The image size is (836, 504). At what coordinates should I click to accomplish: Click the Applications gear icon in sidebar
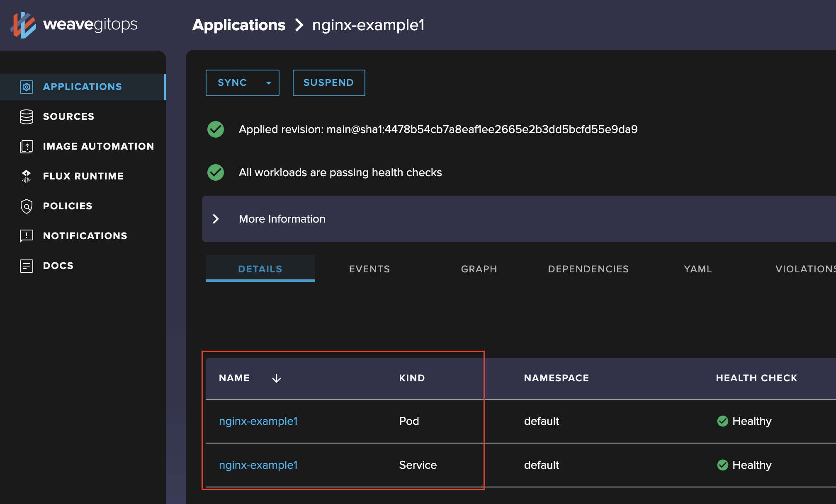click(27, 87)
